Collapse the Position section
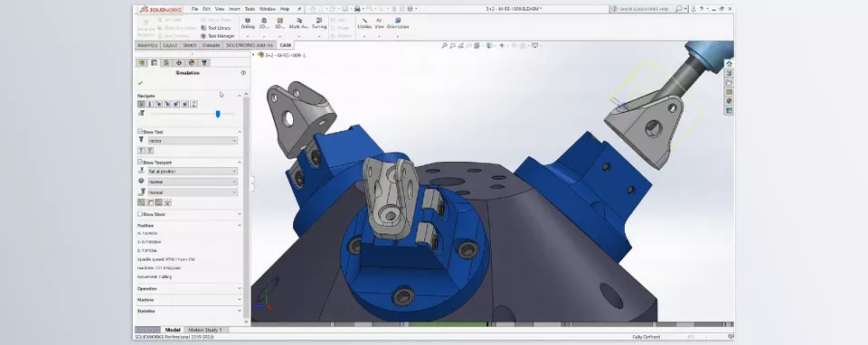This screenshot has width=868, height=345. click(x=240, y=226)
